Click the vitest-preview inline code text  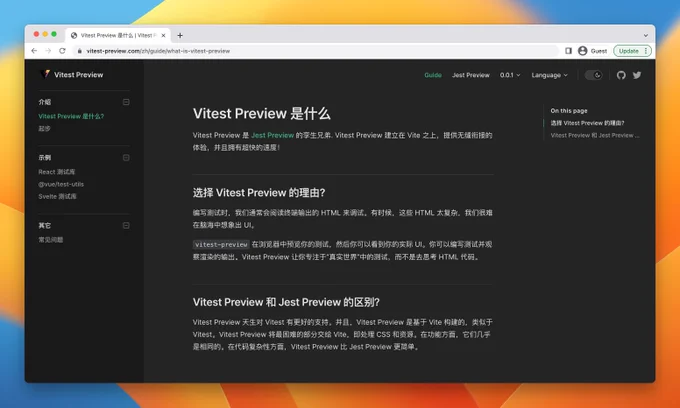tap(221, 245)
